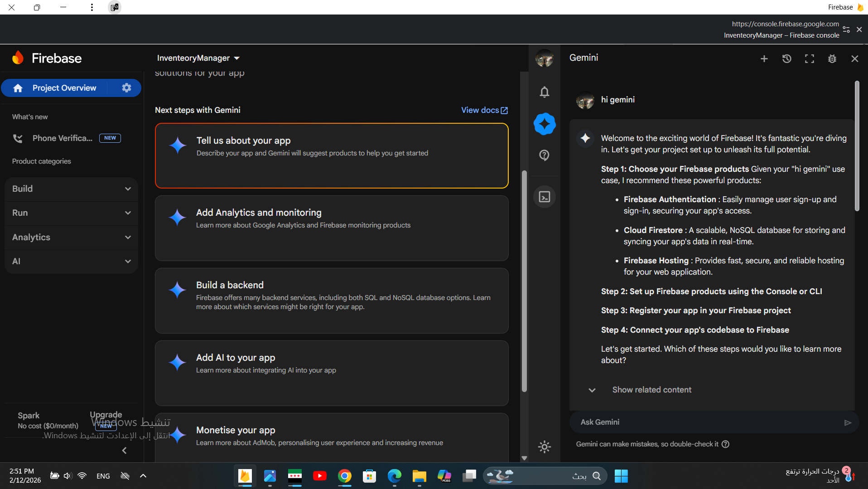Open the help question mark icon
The image size is (868, 489).
[x=544, y=155]
